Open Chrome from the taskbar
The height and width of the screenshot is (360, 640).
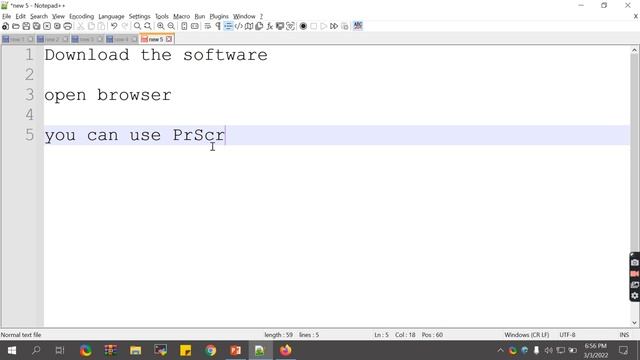[211, 351]
